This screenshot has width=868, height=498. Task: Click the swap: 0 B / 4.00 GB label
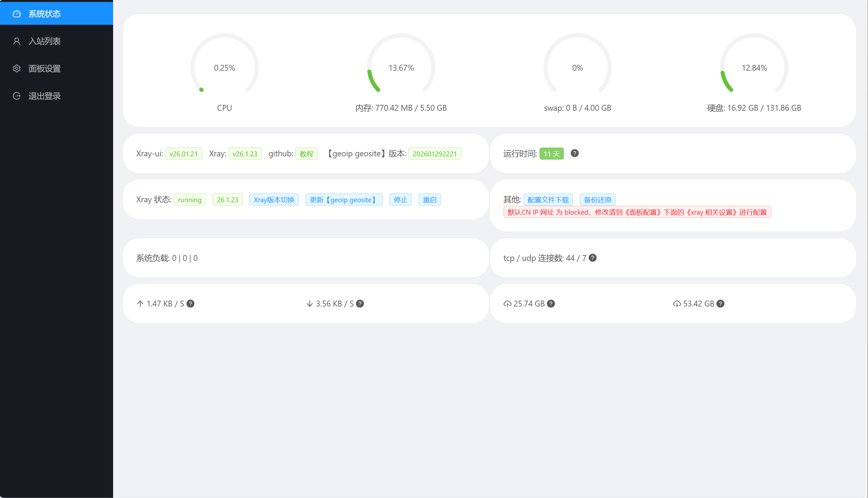(x=577, y=108)
